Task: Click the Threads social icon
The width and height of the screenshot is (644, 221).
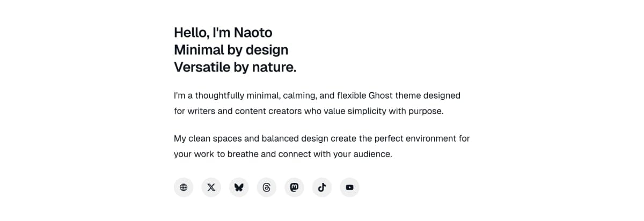Action: point(267,187)
